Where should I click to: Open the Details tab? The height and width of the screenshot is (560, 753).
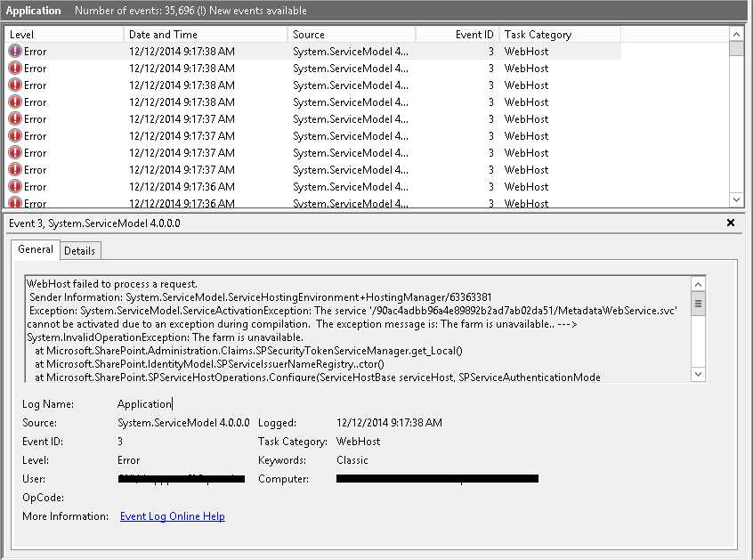point(80,251)
